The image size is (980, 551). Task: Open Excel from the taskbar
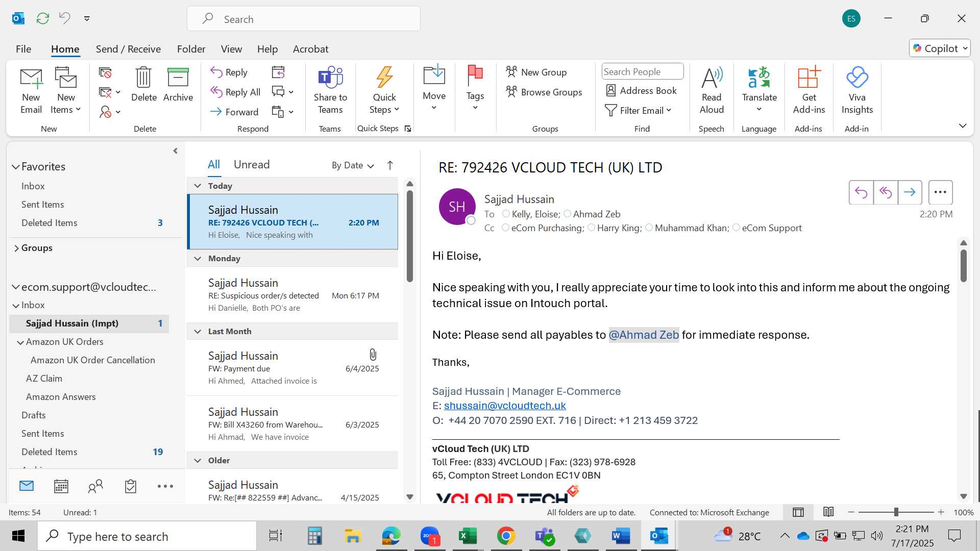(468, 536)
